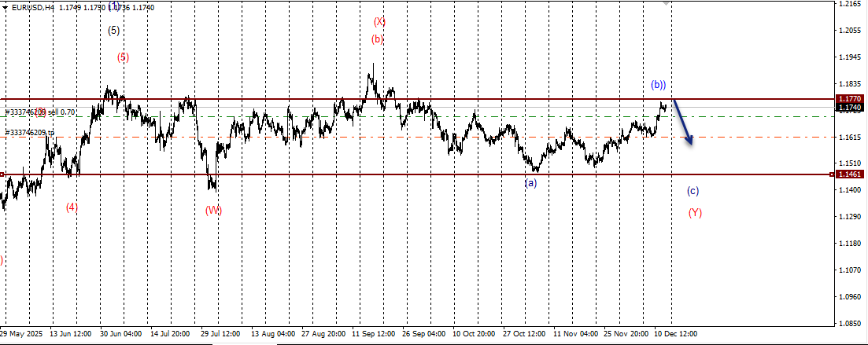Click the 29 Jul 12:00 time axis label
The height and width of the screenshot is (345, 868).
coord(220,334)
